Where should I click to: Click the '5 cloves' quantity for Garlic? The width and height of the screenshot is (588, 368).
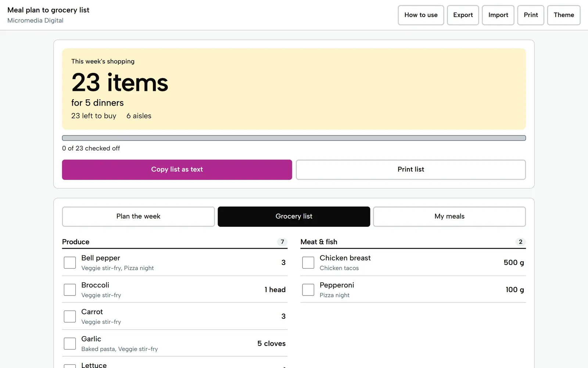click(x=272, y=343)
